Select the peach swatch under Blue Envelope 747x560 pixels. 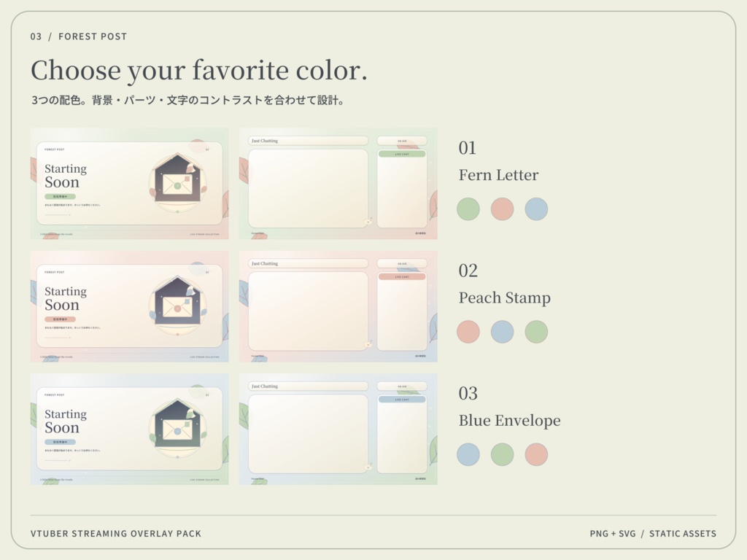pyautogui.click(x=536, y=454)
